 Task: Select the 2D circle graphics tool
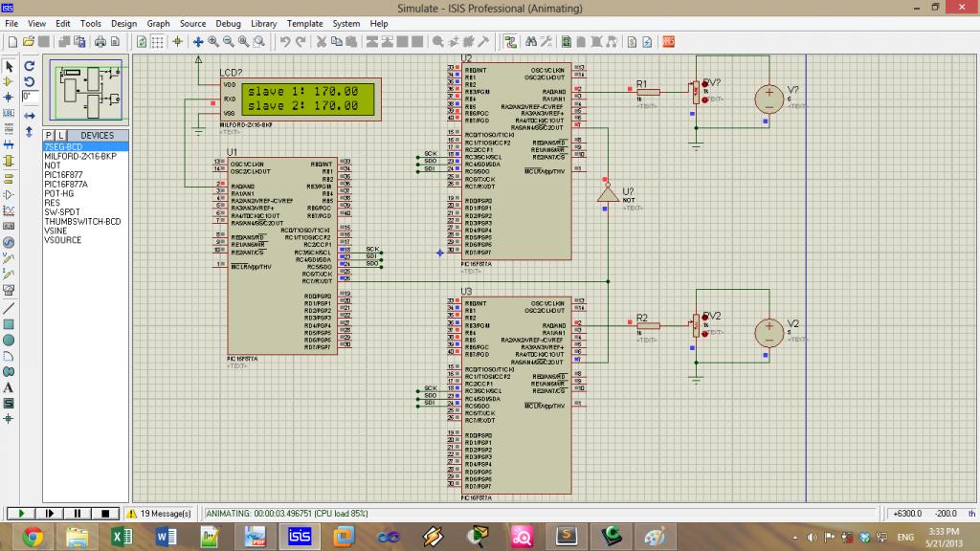(9, 341)
